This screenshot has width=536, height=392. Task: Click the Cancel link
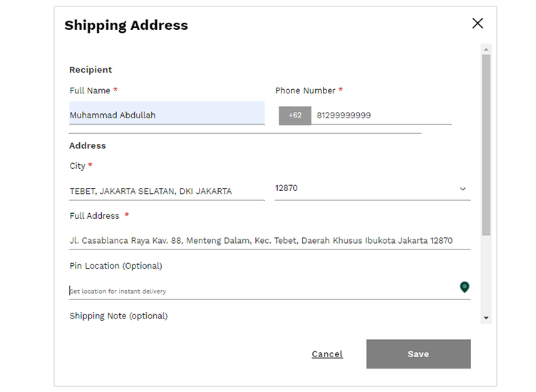(327, 354)
